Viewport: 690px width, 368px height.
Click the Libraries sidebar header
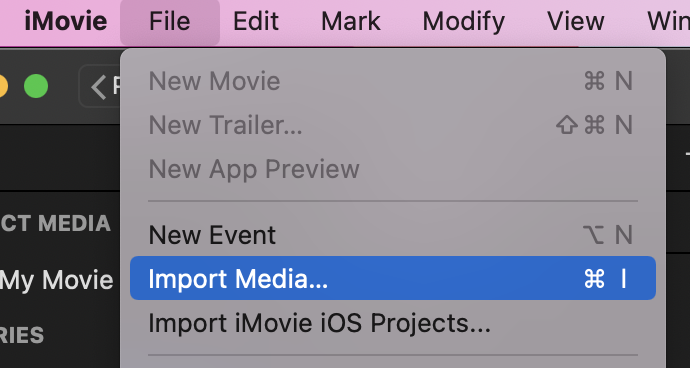tap(22, 335)
